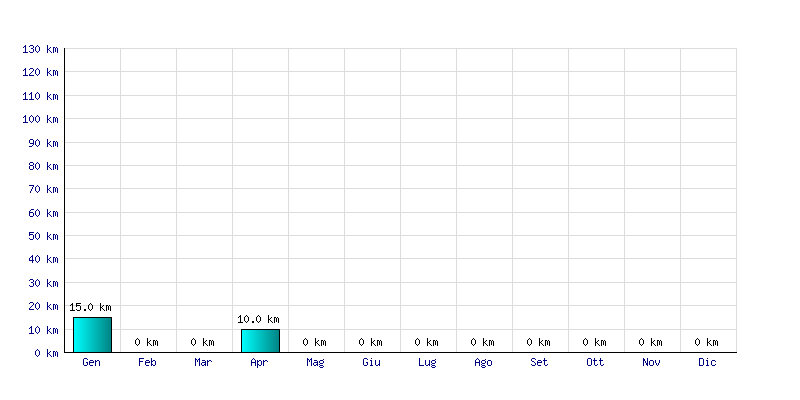
Task: Click the Set month label
Action: pos(539,362)
